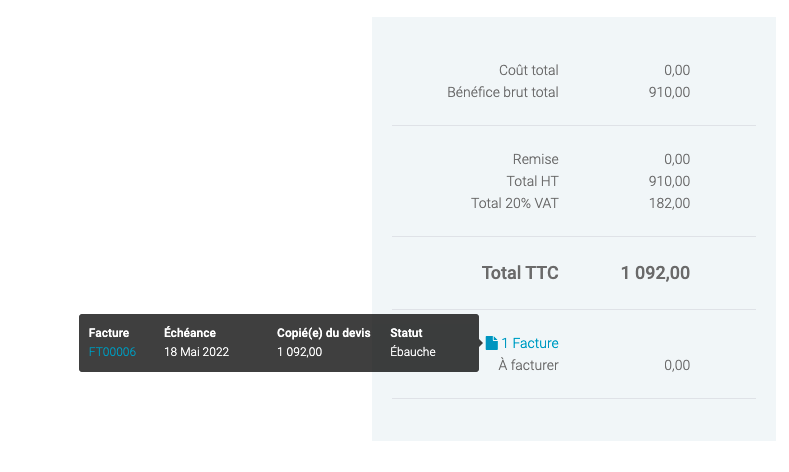
Task: Click the Statut column header
Action: click(x=406, y=333)
